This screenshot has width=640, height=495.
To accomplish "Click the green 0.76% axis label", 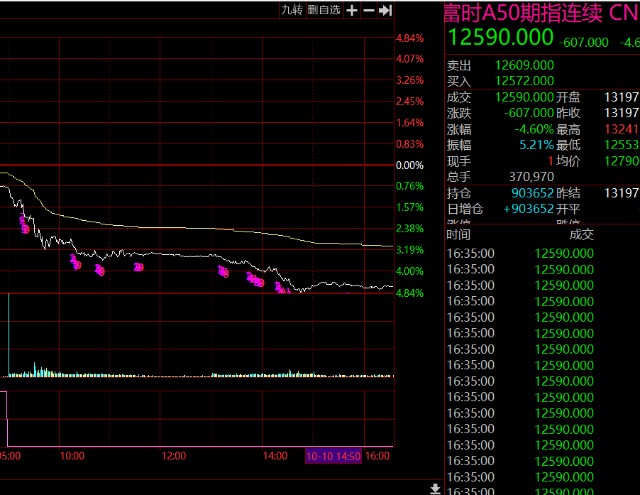I will pos(410,186).
